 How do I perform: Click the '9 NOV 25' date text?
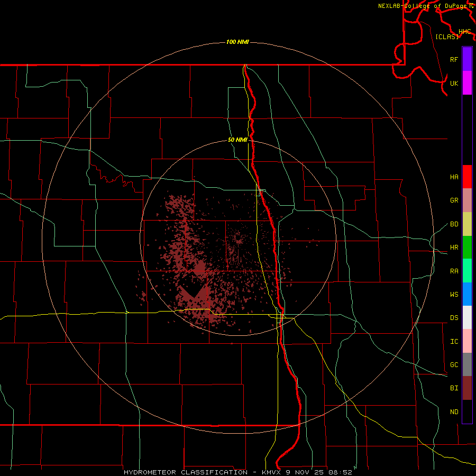tap(305, 472)
